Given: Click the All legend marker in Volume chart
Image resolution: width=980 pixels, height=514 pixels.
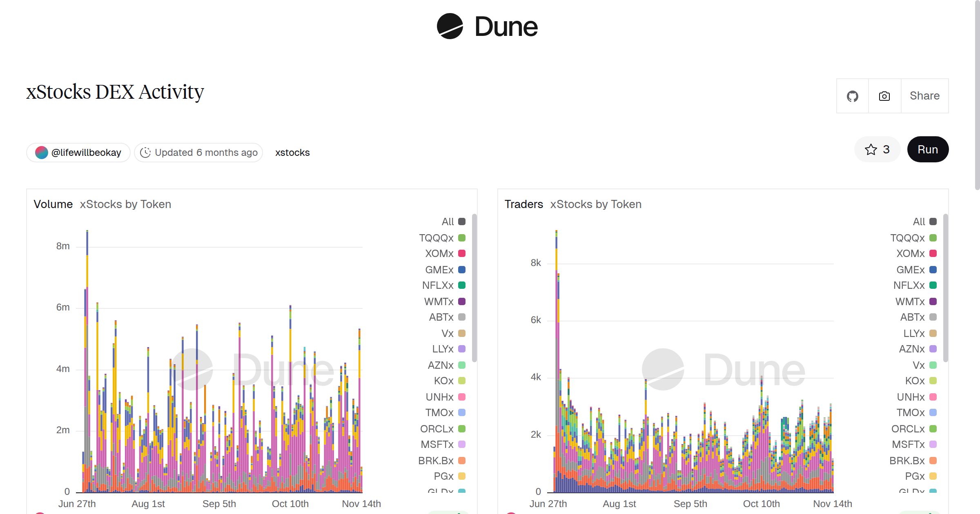Looking at the screenshot, I should tap(461, 222).
